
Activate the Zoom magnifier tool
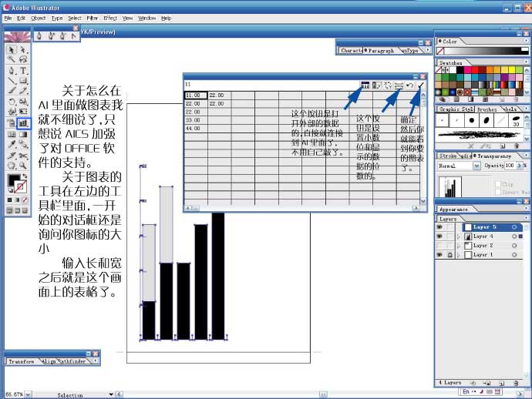pyautogui.click(x=23, y=166)
